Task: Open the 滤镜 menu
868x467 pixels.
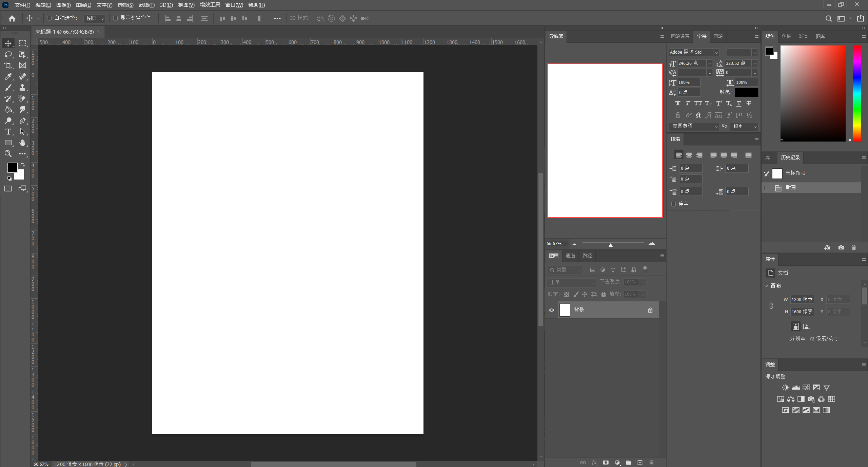Action: tap(146, 5)
